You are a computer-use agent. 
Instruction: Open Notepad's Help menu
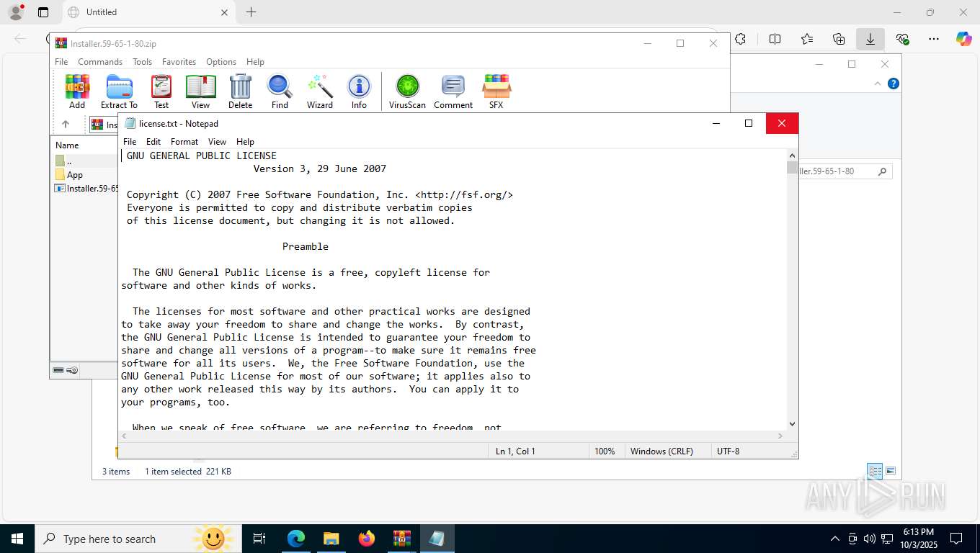click(245, 142)
